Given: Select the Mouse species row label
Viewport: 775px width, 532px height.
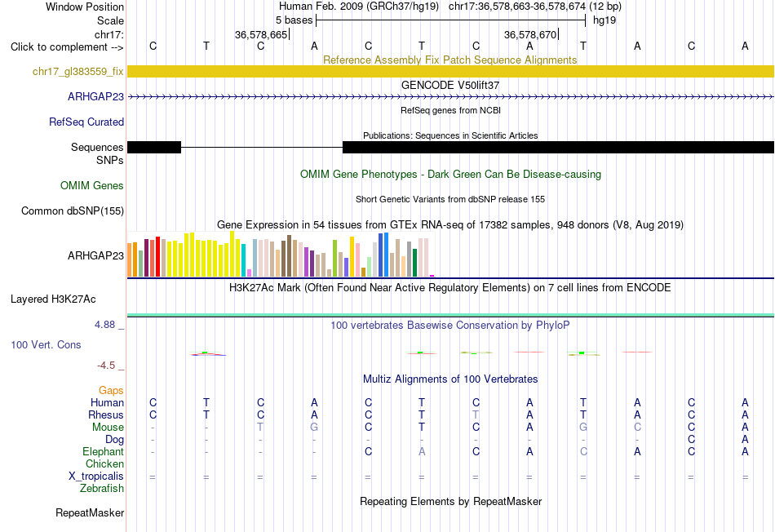Looking at the screenshot, I should [x=108, y=428].
